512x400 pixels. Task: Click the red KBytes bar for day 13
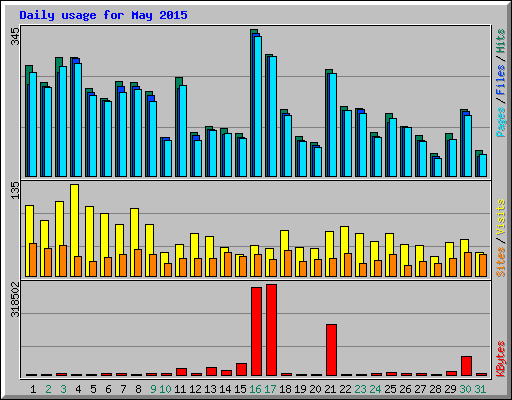211,372
